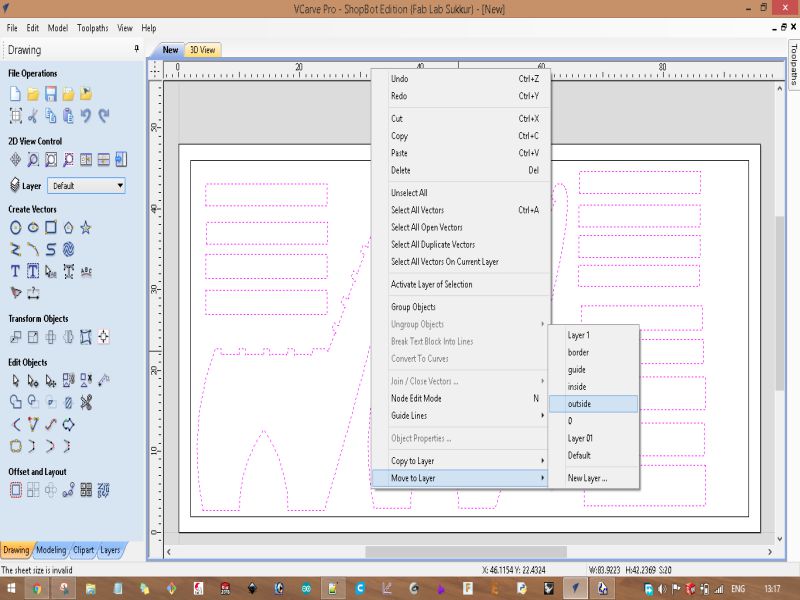Screen dimensions: 800x600
Task: Move selection to the guide layer
Action: tap(593, 370)
